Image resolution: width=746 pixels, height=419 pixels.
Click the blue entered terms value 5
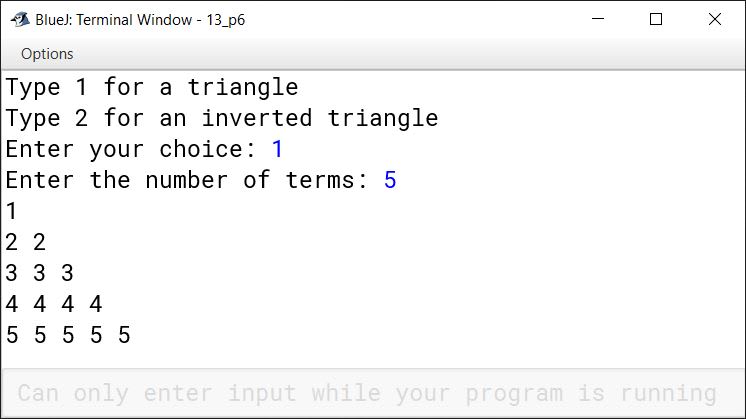390,180
